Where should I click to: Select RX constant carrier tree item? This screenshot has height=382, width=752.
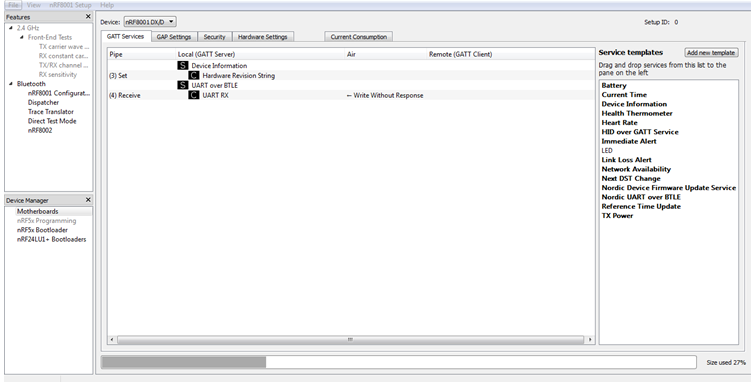(64, 56)
